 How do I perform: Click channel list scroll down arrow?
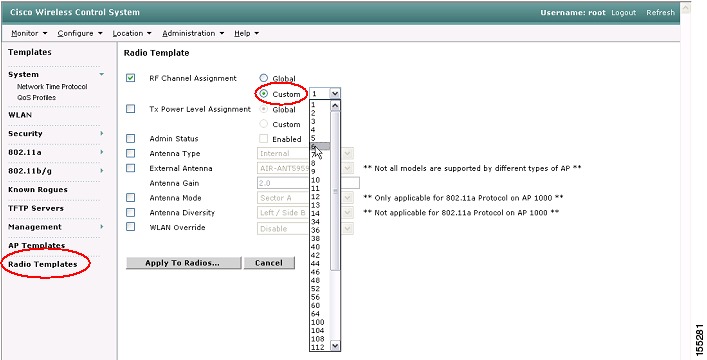335,346
